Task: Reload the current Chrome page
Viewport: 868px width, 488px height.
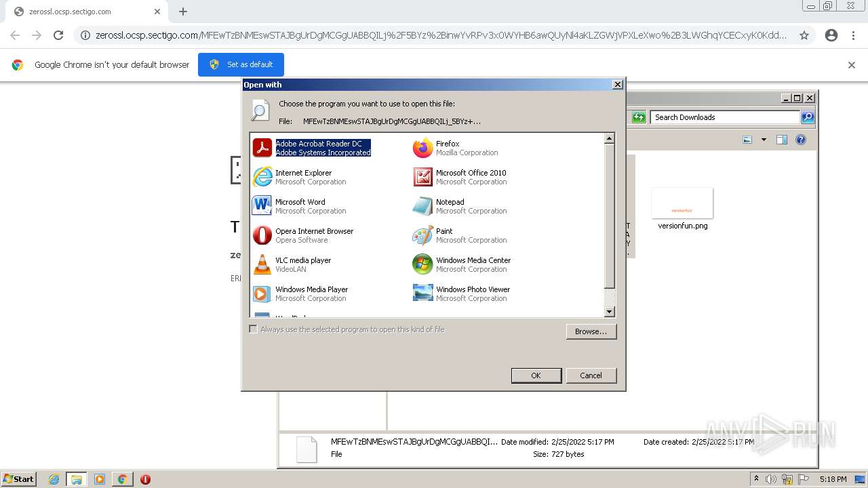Action: [58, 35]
